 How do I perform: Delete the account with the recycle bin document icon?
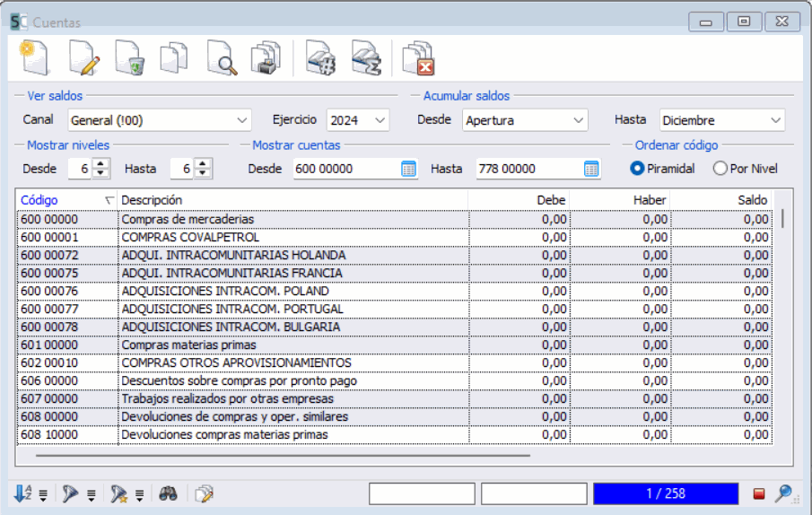coord(129,58)
